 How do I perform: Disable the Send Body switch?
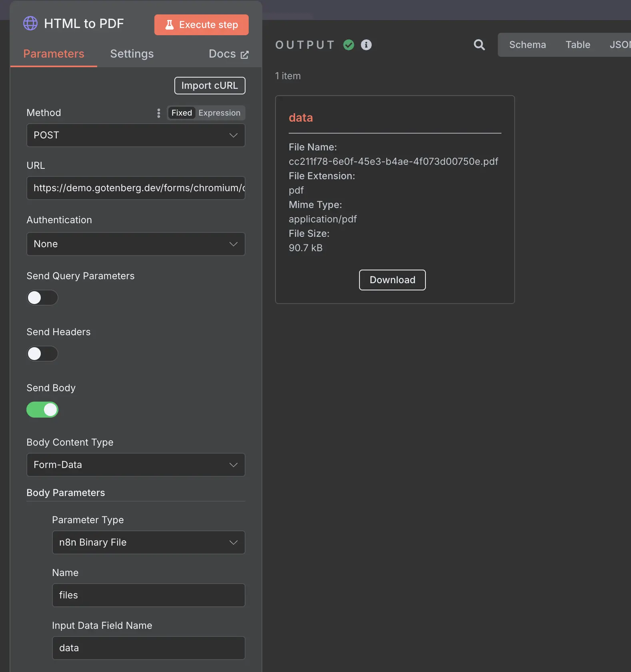[x=42, y=410]
